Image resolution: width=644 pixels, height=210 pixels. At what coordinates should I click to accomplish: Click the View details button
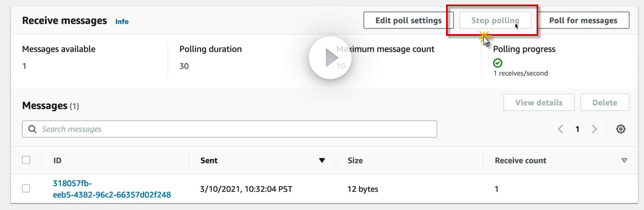539,103
